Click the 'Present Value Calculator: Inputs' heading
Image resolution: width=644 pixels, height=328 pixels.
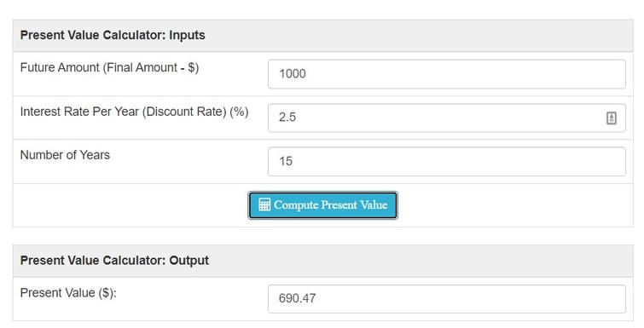(113, 35)
